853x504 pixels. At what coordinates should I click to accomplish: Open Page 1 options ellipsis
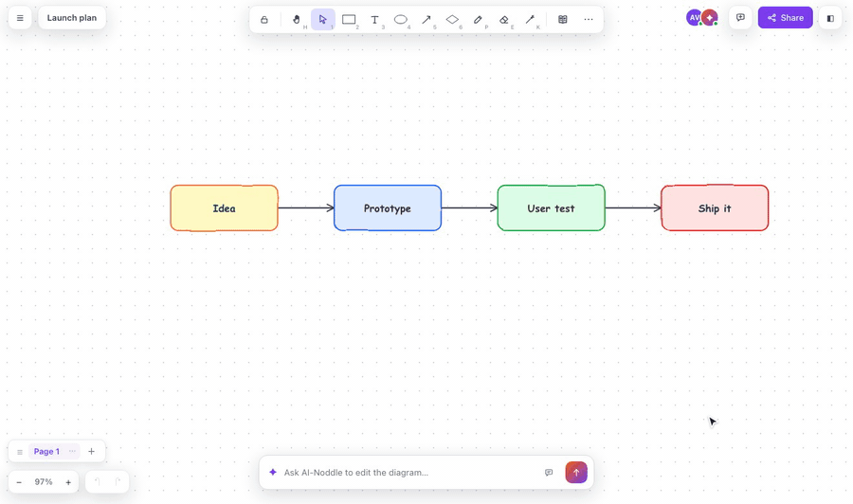72,451
